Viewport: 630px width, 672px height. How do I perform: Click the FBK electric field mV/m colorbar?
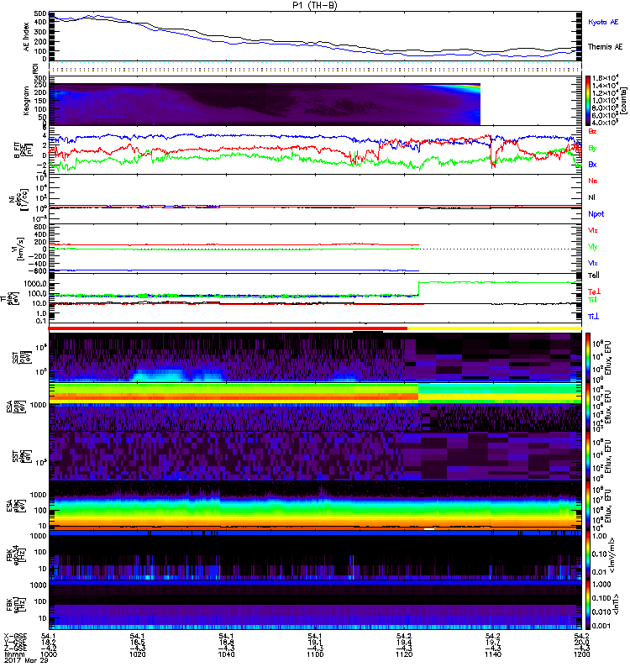[587, 555]
